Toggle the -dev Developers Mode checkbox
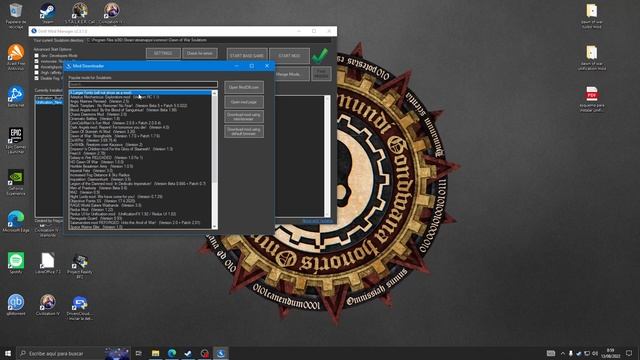This screenshot has width=640, height=360. click(36, 56)
